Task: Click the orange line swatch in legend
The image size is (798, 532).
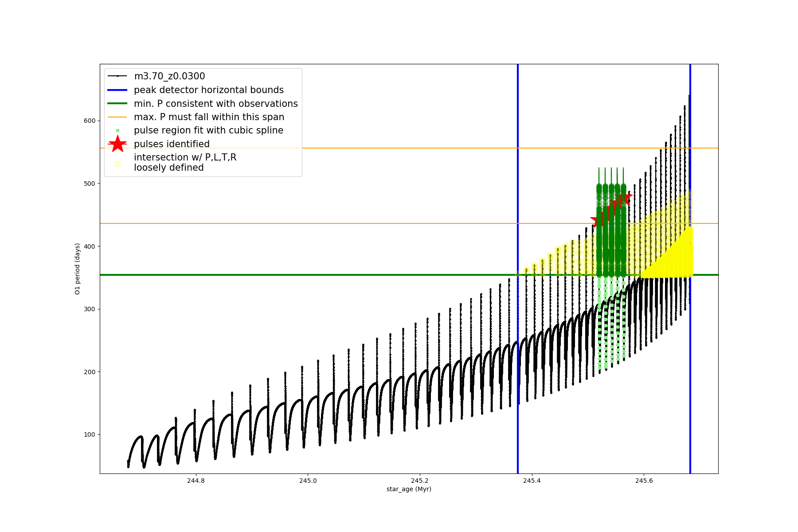Action: [x=117, y=117]
